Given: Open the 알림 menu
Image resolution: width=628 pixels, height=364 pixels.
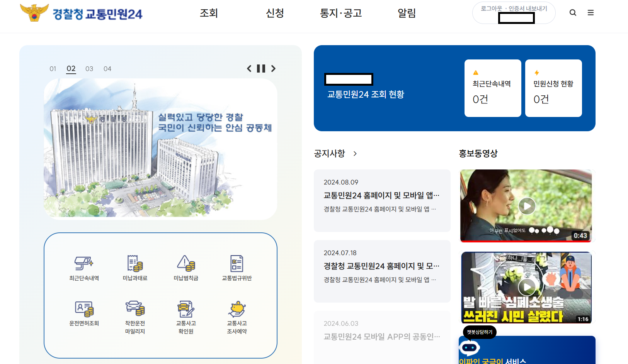Looking at the screenshot, I should (407, 13).
